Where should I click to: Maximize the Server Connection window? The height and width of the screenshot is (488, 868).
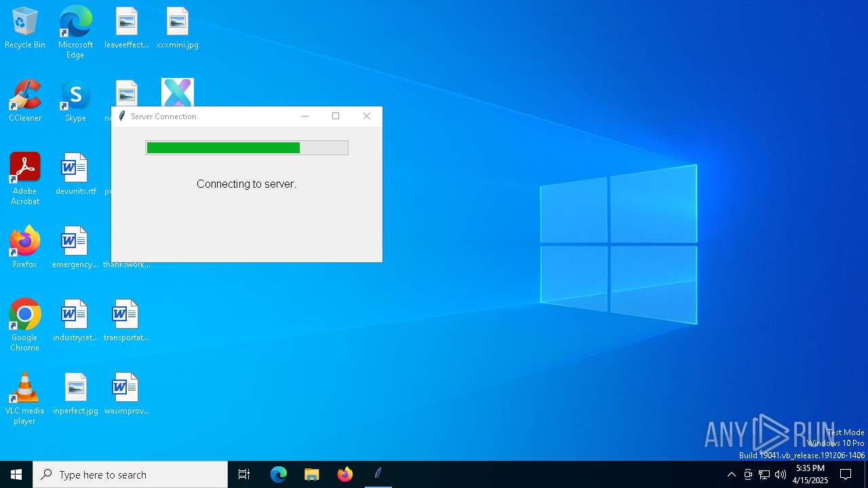(336, 117)
